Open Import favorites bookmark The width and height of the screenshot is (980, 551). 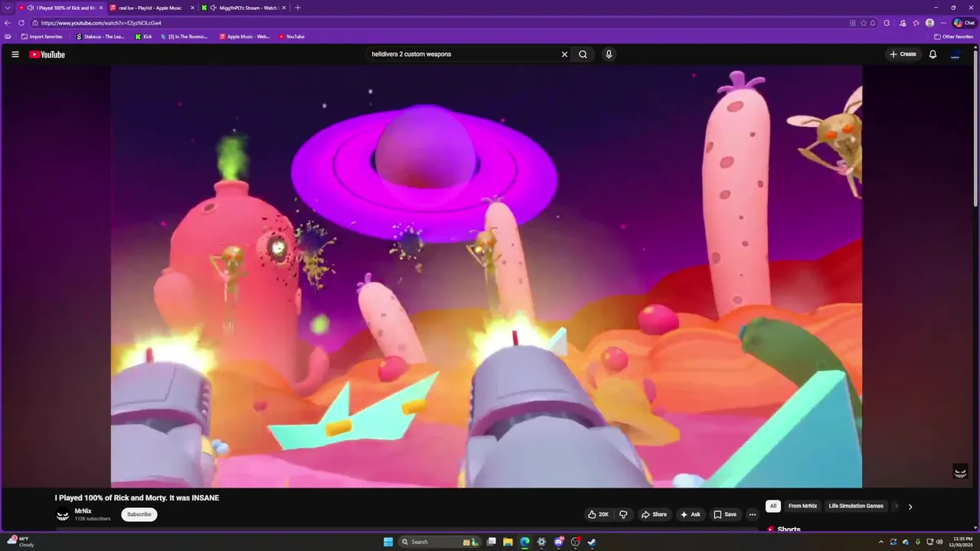click(x=42, y=37)
